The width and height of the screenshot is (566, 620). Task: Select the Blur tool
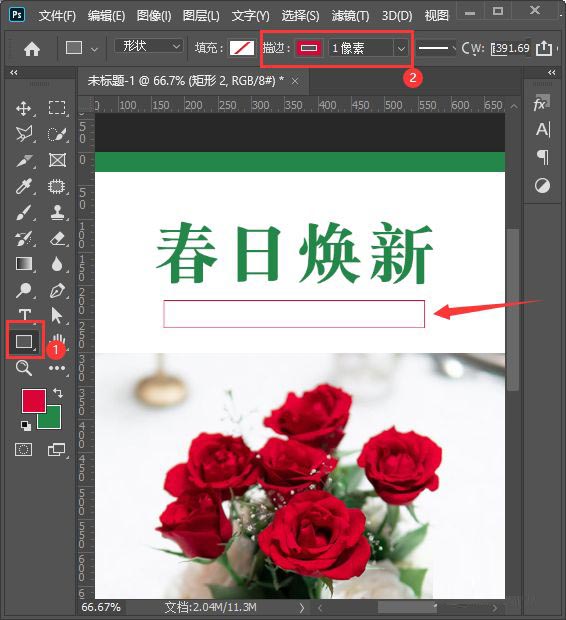click(57, 264)
